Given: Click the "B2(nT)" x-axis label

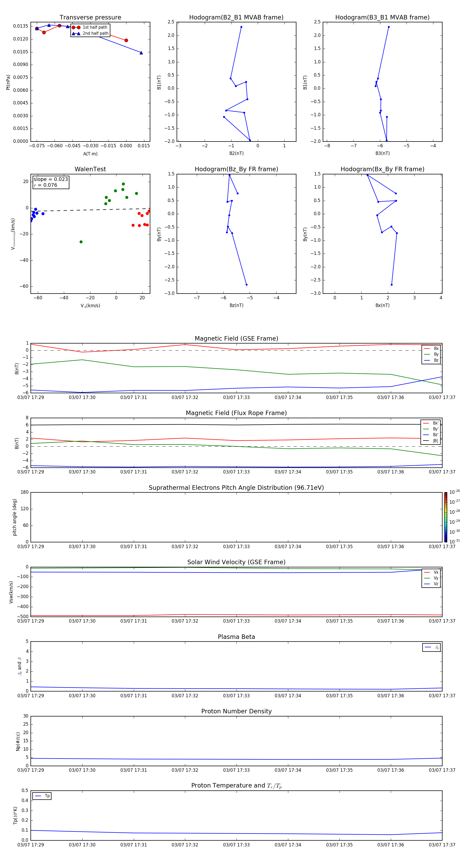Looking at the screenshot, I should (x=236, y=153).
